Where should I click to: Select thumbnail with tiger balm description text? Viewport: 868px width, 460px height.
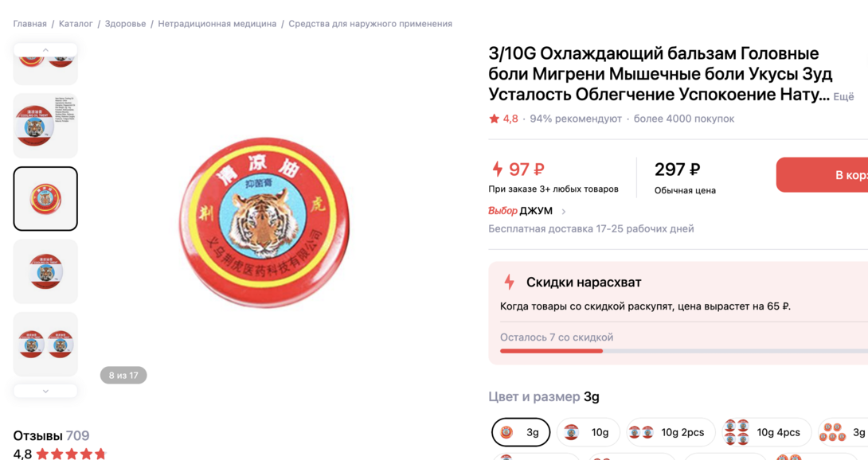click(45, 126)
